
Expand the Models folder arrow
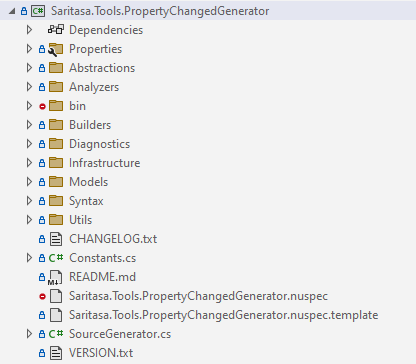click(x=29, y=182)
